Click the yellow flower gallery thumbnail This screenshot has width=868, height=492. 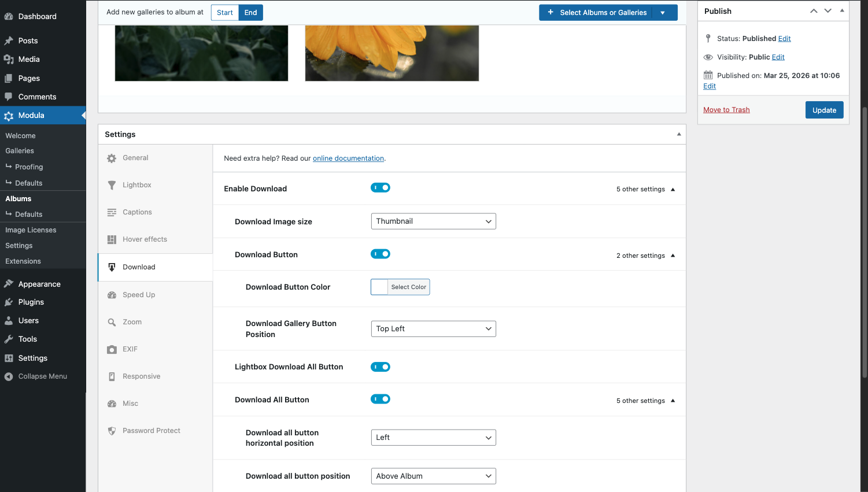coord(391,53)
